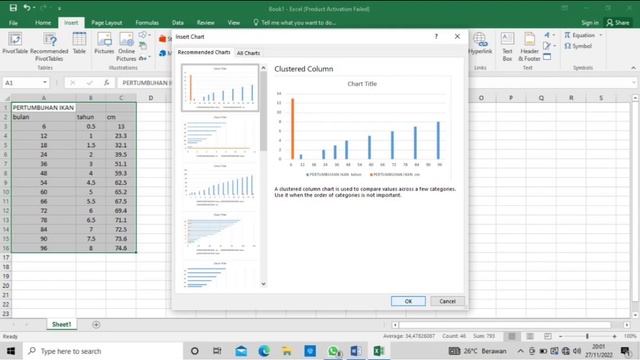Click the Share button
This screenshot has width=640, height=360.
tap(618, 23)
